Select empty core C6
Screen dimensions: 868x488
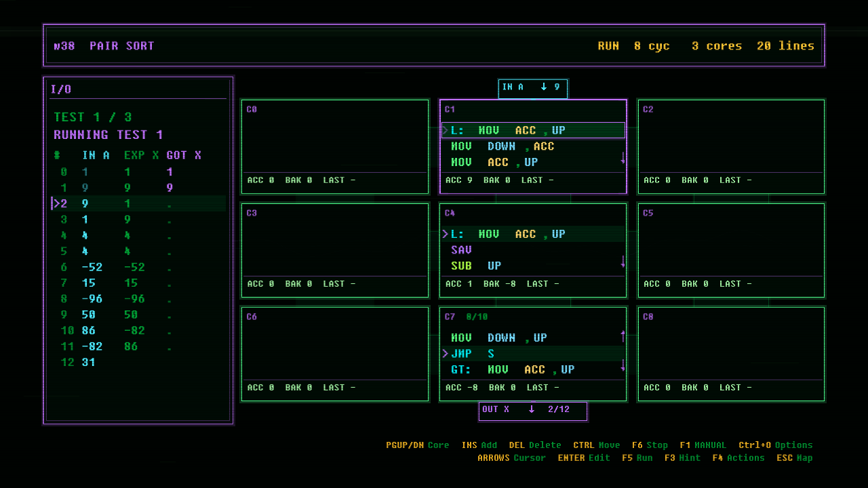point(335,354)
